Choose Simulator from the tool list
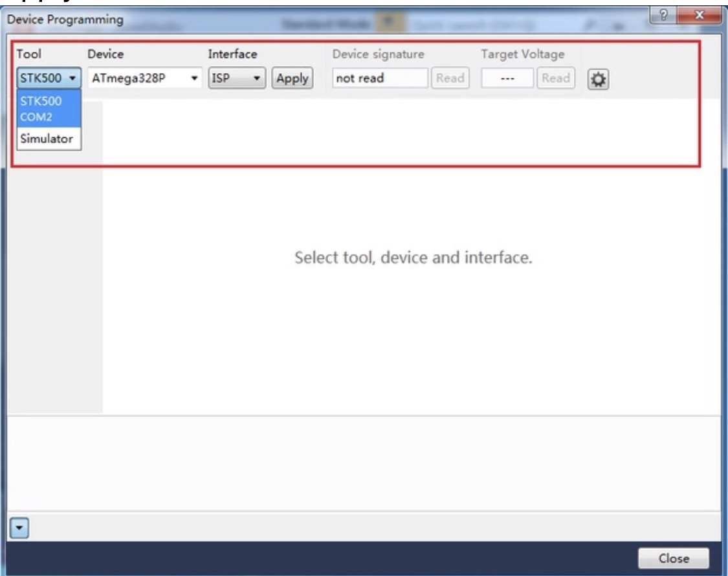This screenshot has width=728, height=576. click(49, 139)
